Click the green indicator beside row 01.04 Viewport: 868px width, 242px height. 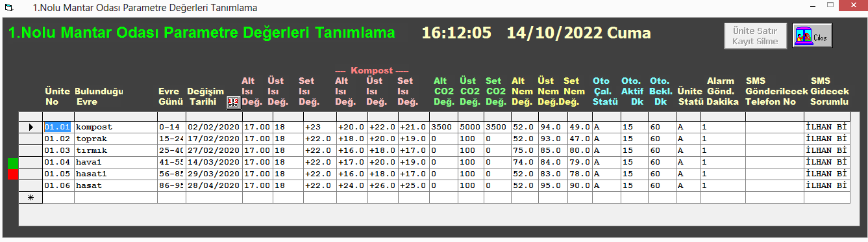(x=13, y=163)
